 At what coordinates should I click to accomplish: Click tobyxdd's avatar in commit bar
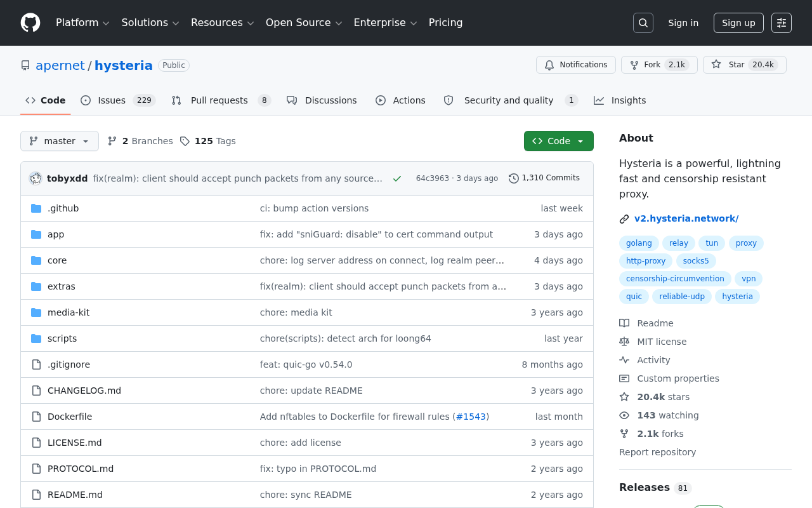pyautogui.click(x=36, y=178)
